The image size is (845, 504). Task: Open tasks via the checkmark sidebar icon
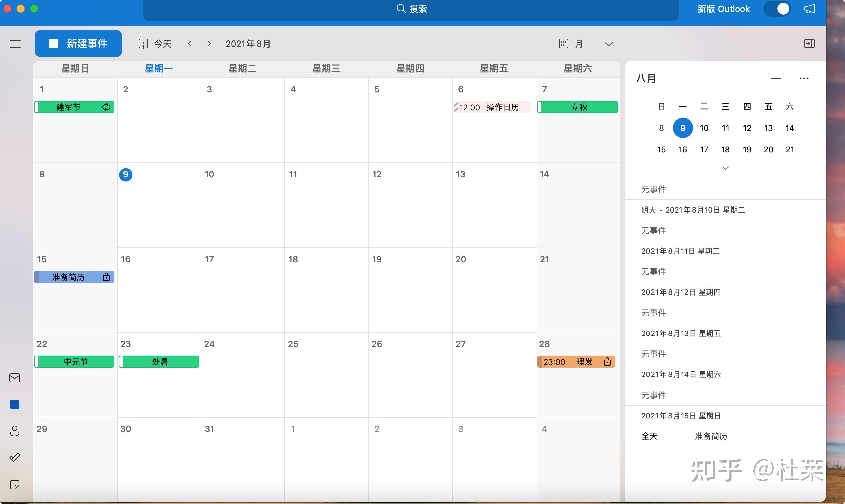coord(15,457)
